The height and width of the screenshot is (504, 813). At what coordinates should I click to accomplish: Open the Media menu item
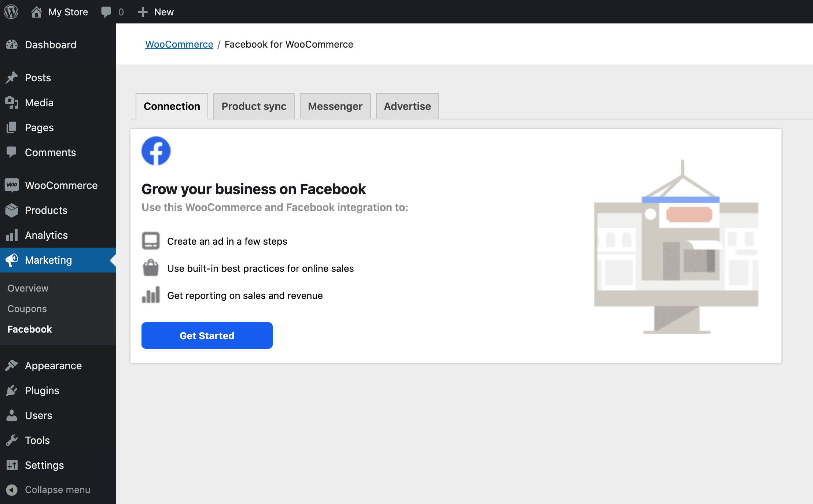tap(58, 103)
